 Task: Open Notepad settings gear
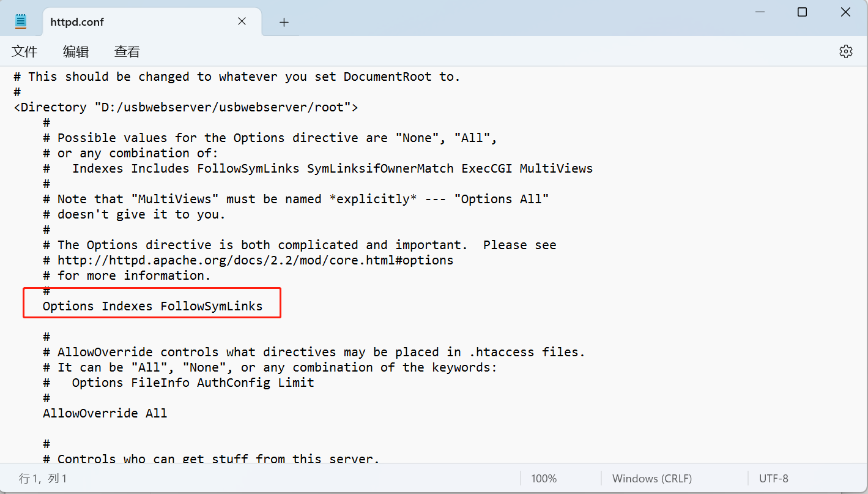[845, 51]
